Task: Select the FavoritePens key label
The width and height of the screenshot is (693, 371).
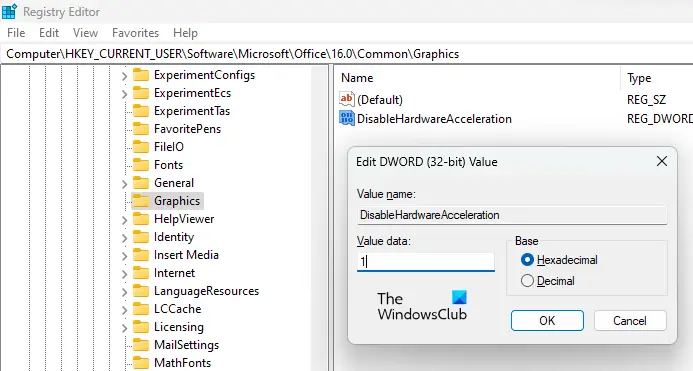Action: [x=187, y=129]
